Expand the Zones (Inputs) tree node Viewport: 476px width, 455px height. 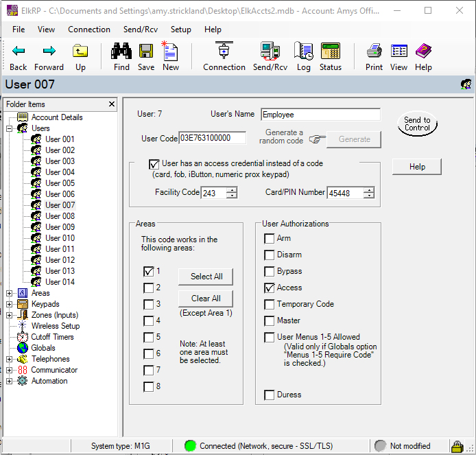[x=10, y=315]
